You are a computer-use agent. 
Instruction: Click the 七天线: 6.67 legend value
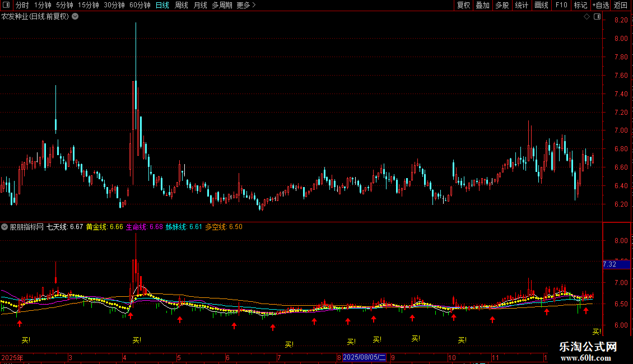[64, 227]
